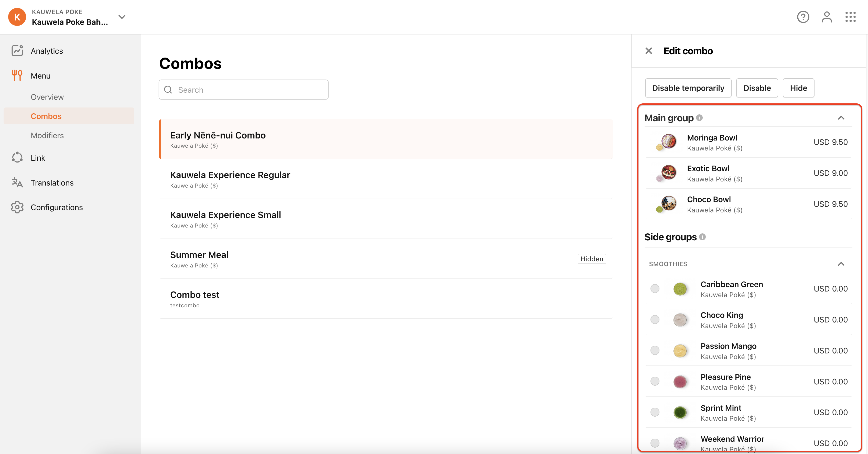Screen dimensions: 868x454
Task: Click the Side groups info icon
Action: click(702, 237)
